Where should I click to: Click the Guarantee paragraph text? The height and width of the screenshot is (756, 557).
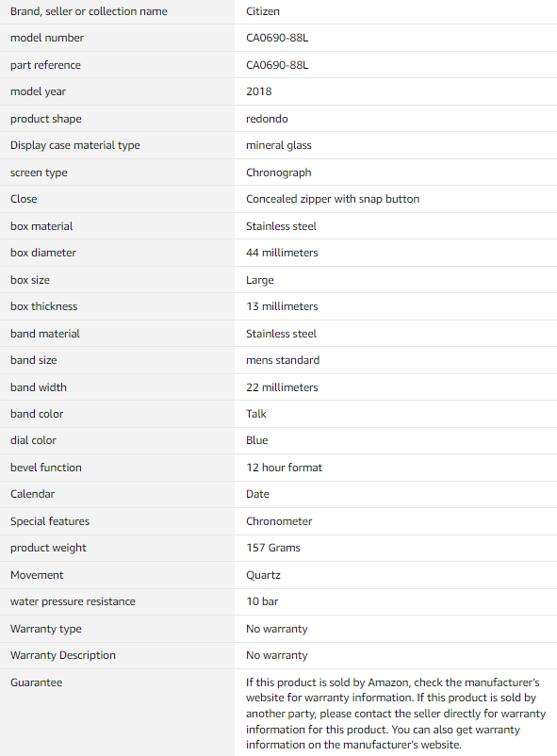tap(396, 713)
